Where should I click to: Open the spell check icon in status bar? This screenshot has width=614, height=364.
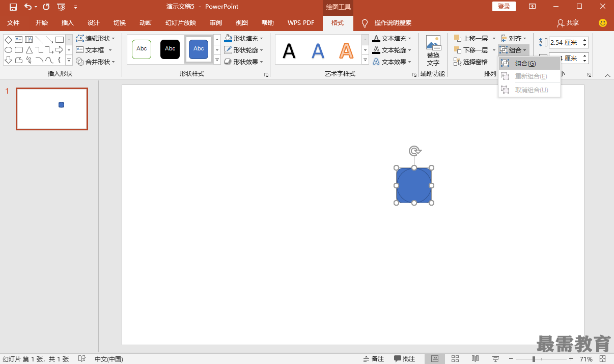[82, 359]
